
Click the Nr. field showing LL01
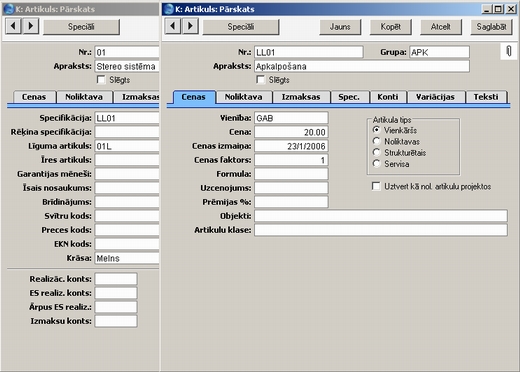click(309, 52)
